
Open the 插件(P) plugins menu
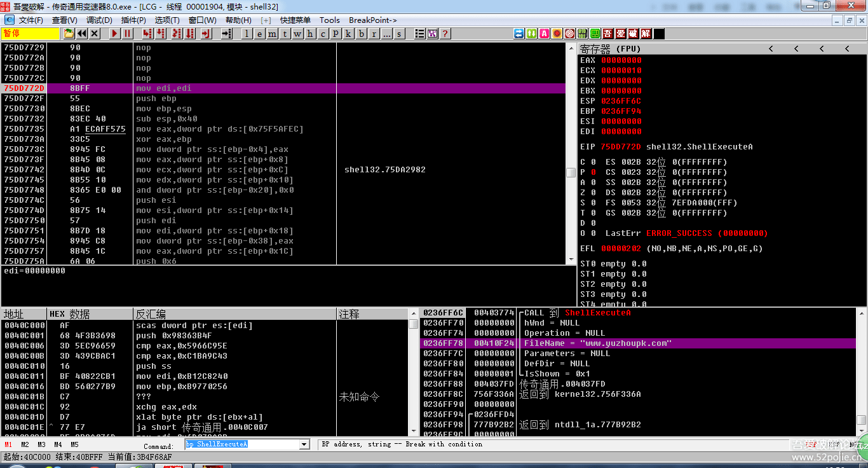pyautogui.click(x=133, y=20)
